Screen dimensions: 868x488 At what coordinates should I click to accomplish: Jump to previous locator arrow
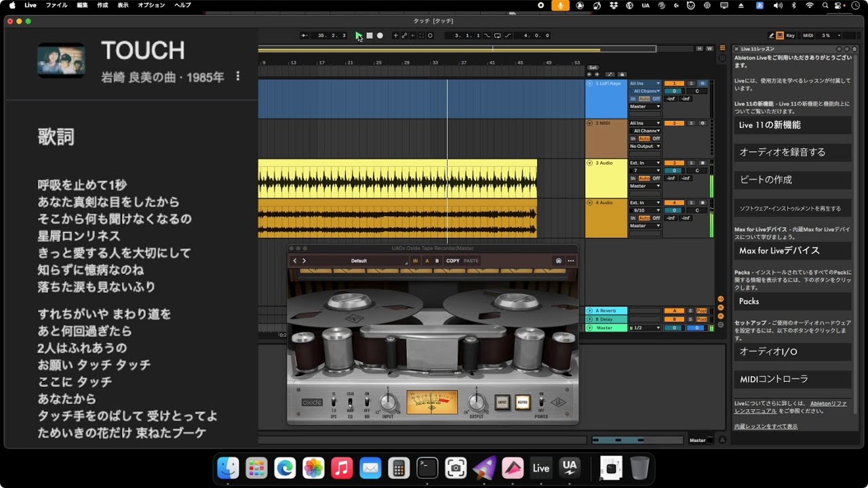[589, 74]
